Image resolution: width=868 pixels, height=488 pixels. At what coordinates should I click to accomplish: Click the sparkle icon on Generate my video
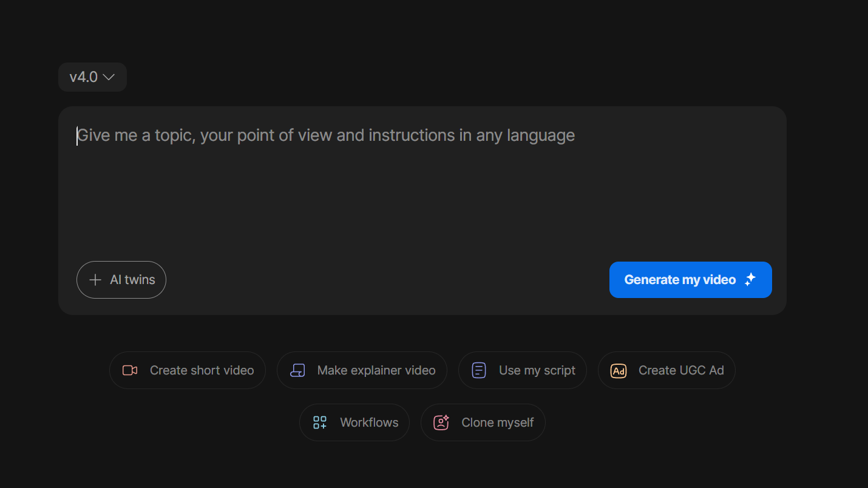point(751,280)
